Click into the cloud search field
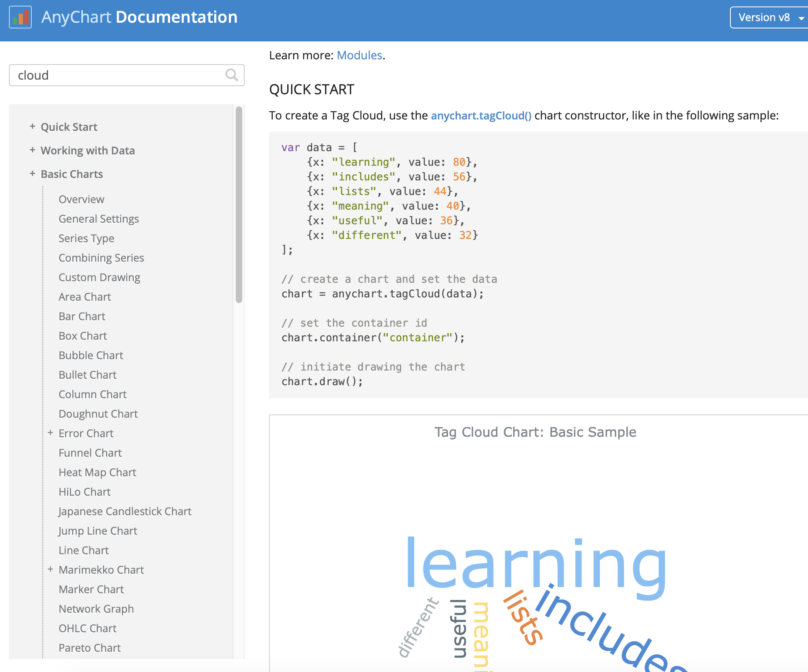808x672 pixels. pyautogui.click(x=118, y=75)
